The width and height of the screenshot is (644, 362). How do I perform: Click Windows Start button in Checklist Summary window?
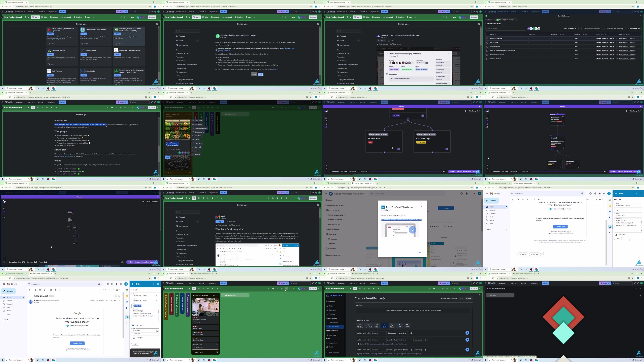point(486,88)
